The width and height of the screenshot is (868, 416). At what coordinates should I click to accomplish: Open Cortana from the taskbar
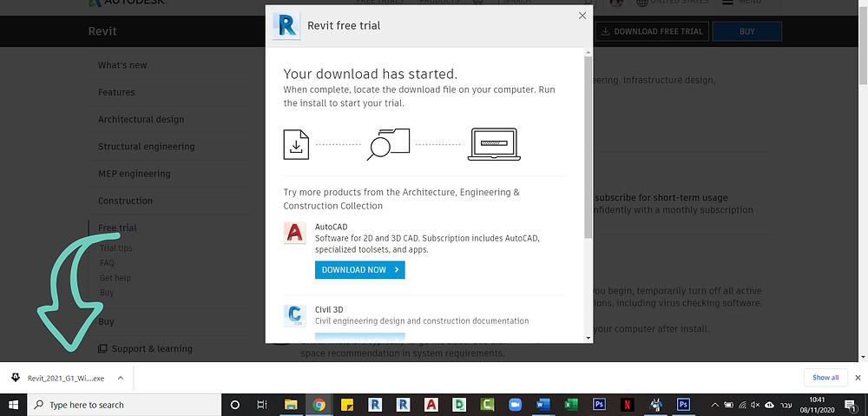tap(234, 405)
